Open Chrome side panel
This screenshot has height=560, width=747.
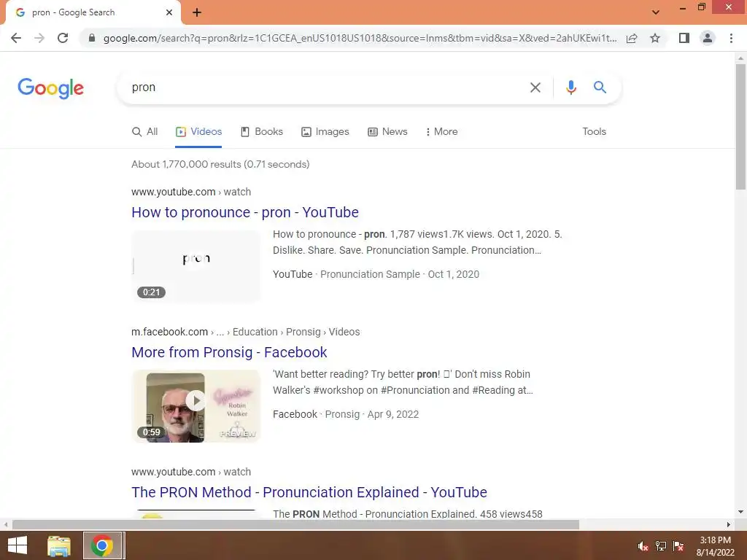pos(684,38)
